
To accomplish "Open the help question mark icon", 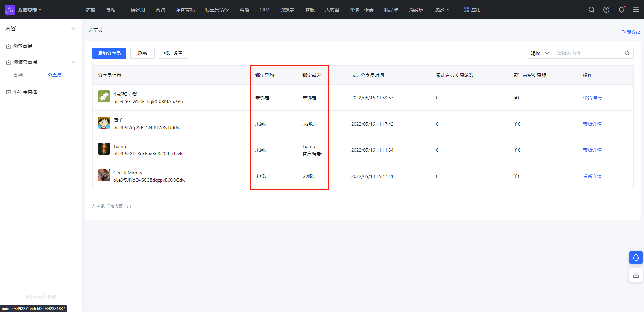I will point(606,10).
